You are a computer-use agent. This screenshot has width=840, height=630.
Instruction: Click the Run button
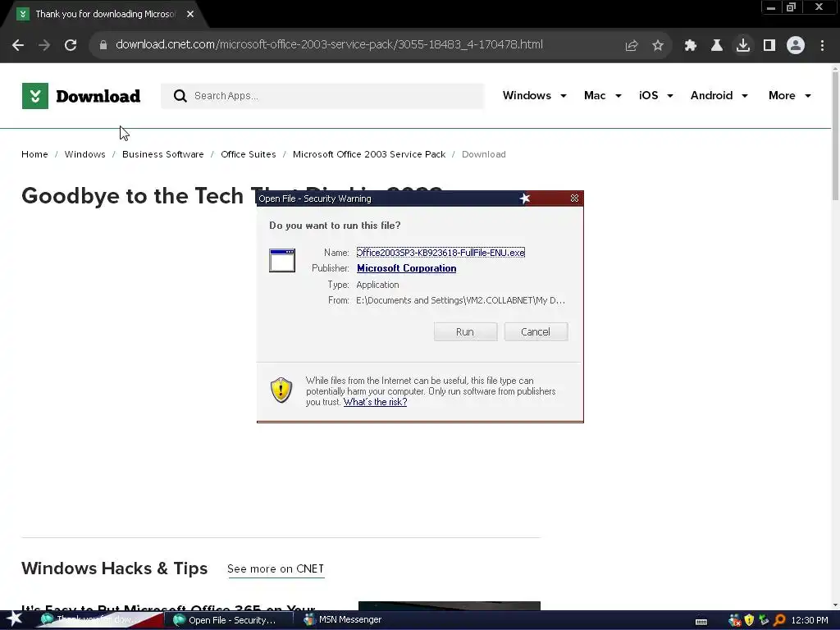click(x=465, y=331)
